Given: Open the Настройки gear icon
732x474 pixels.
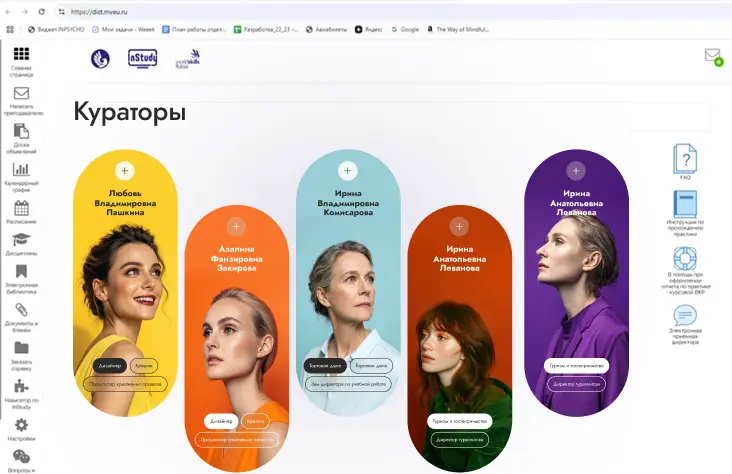Looking at the screenshot, I should [x=21, y=425].
